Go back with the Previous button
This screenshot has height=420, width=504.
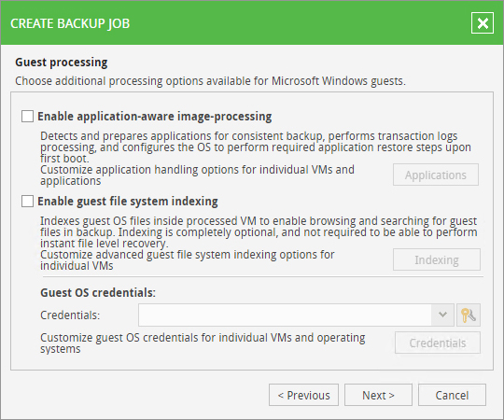click(303, 395)
